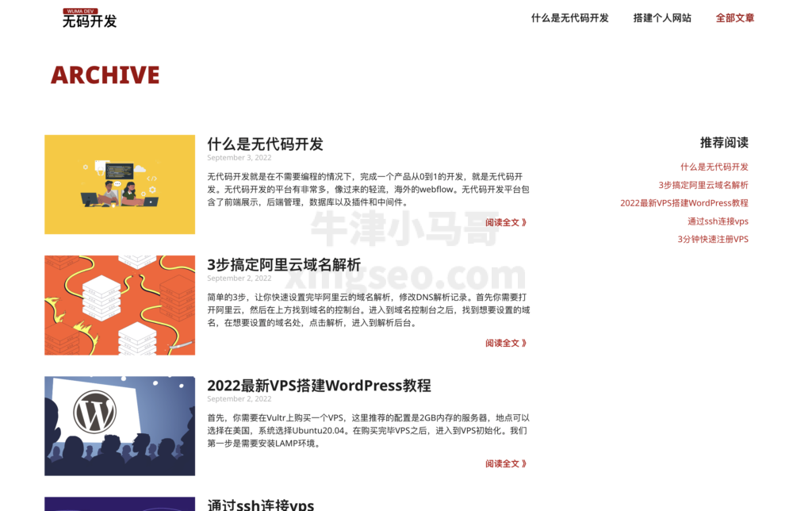
Task: Click the excerpt starting 首先，你需要在Vultr上购买
Action: (368, 431)
